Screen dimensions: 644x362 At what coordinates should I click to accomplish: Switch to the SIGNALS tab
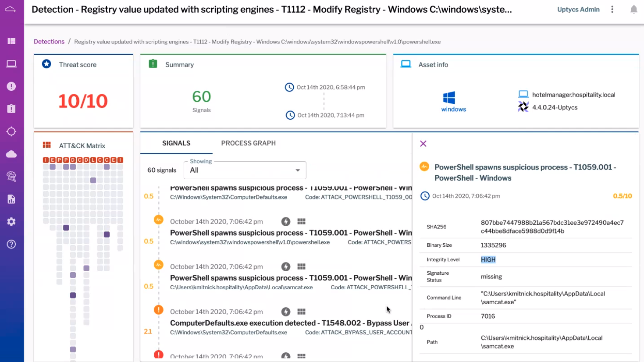click(176, 143)
